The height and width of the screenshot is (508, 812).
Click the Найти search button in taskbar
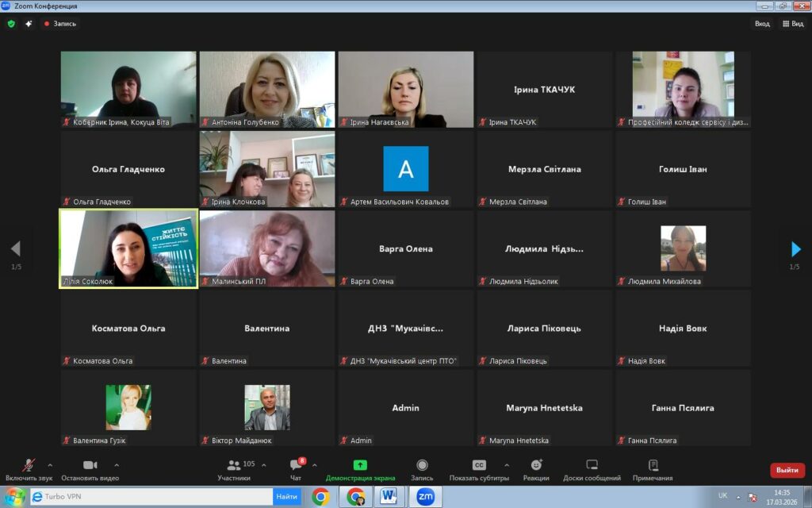[286, 497]
